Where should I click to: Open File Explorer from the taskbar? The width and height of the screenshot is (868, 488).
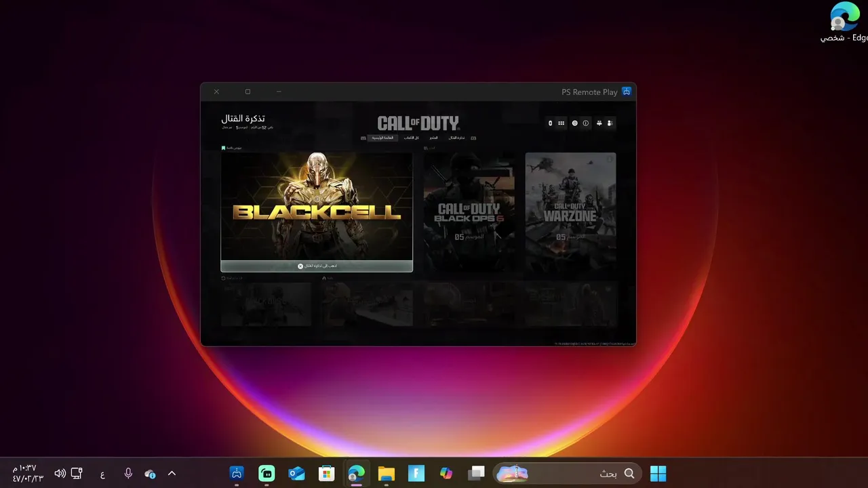[387, 474]
